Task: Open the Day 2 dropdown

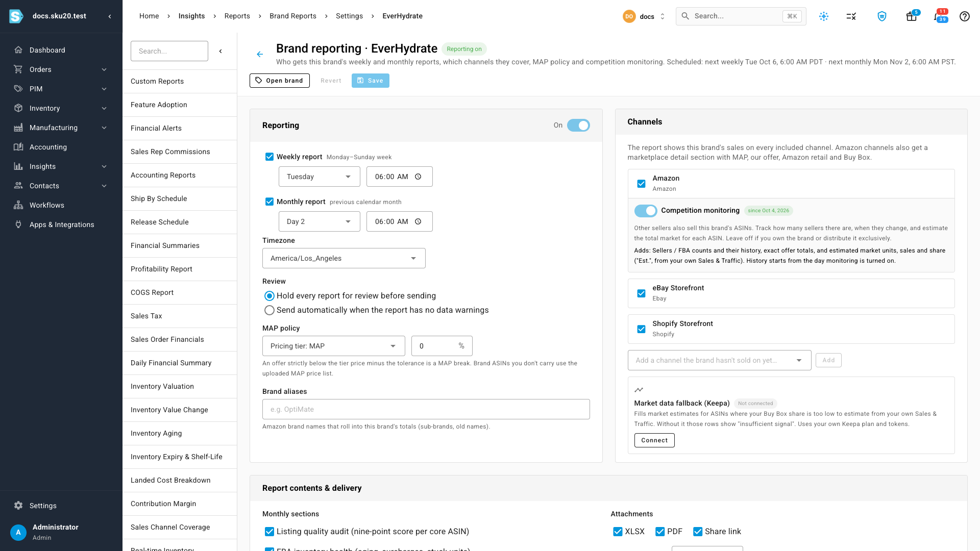Action: (x=320, y=221)
